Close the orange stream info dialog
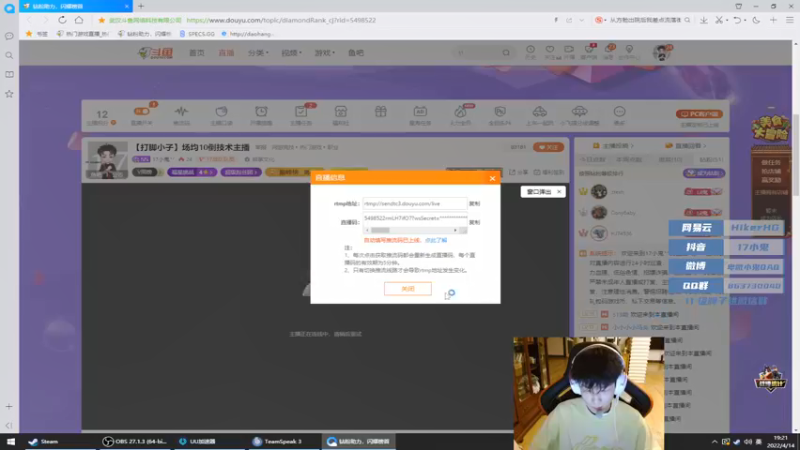This screenshot has width=800, height=450. (x=492, y=178)
